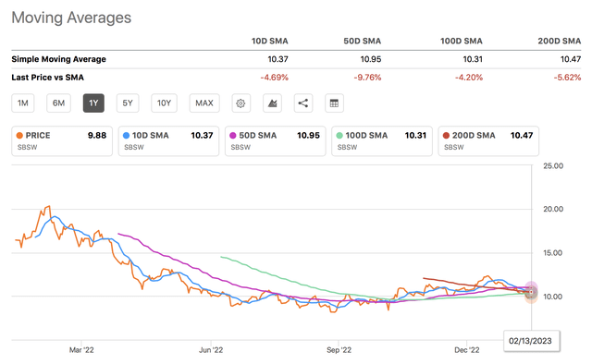This screenshot has height=364, width=592.
Task: Click the 10D SMA column header
Action: pos(269,42)
